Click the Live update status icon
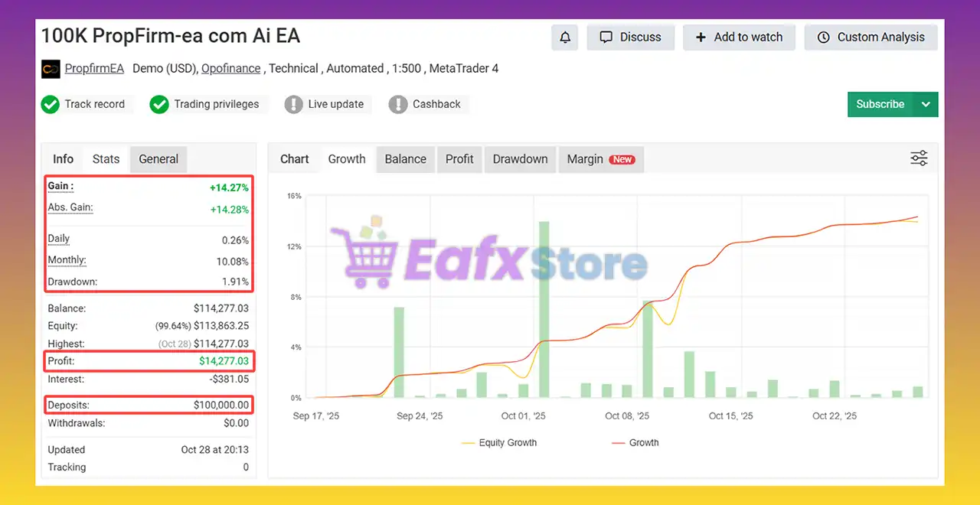Viewport: 980px width, 505px height. coord(295,104)
